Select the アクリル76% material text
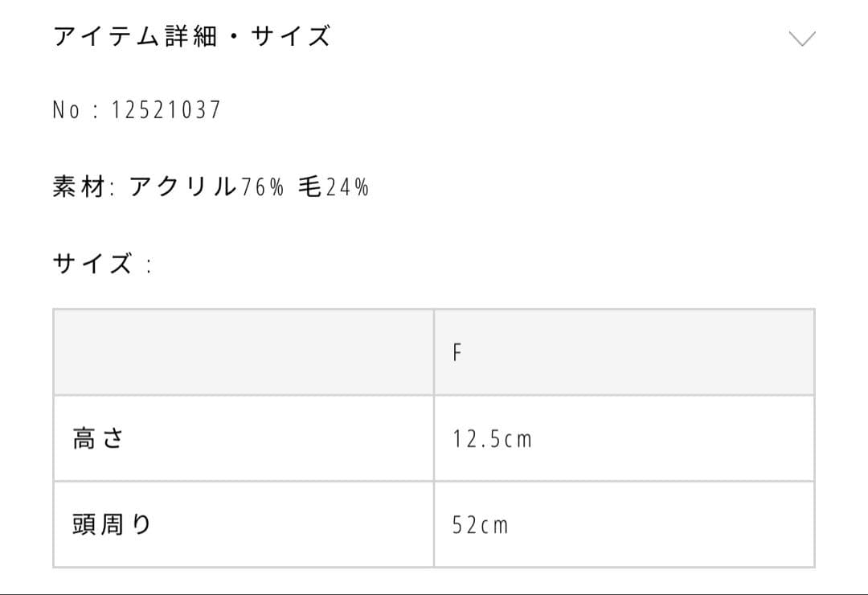Viewport: 868px width, 595px height. pos(206,187)
